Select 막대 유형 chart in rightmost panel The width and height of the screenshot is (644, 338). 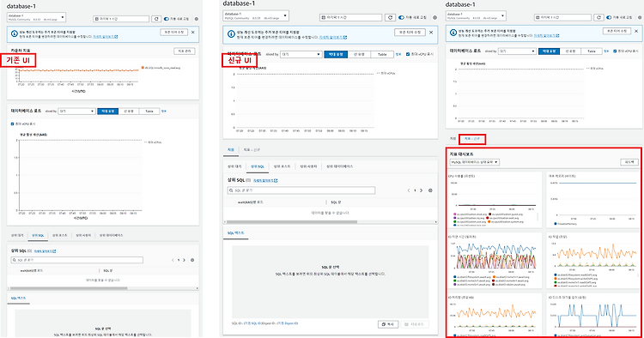[x=549, y=51]
